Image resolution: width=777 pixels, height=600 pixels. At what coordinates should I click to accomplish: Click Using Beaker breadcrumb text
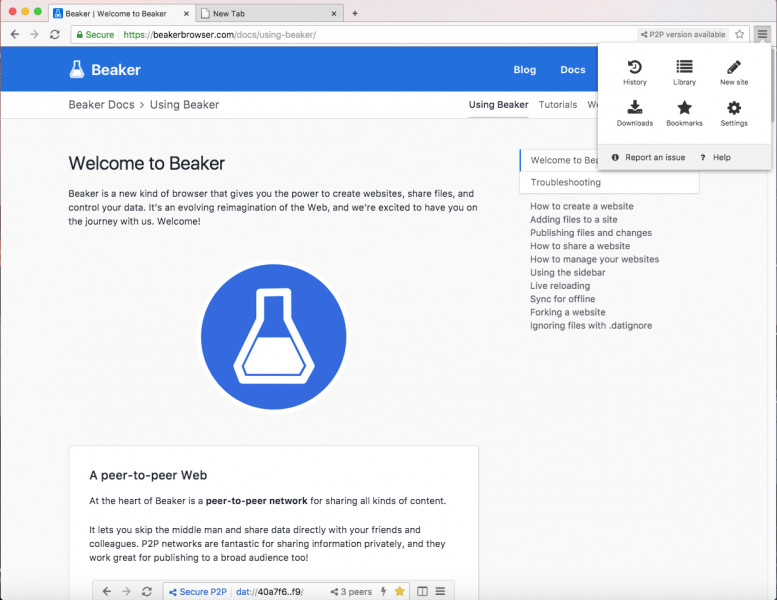[x=184, y=105]
